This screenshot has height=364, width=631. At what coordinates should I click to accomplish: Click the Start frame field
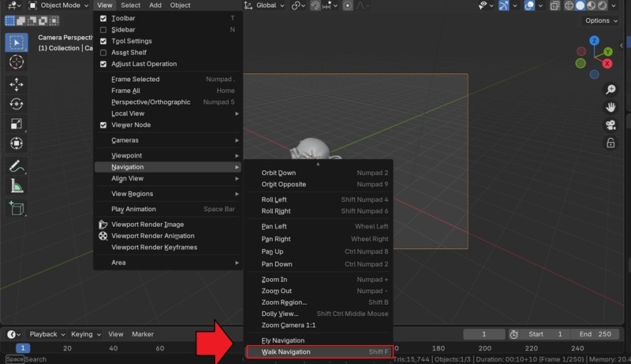(x=544, y=334)
